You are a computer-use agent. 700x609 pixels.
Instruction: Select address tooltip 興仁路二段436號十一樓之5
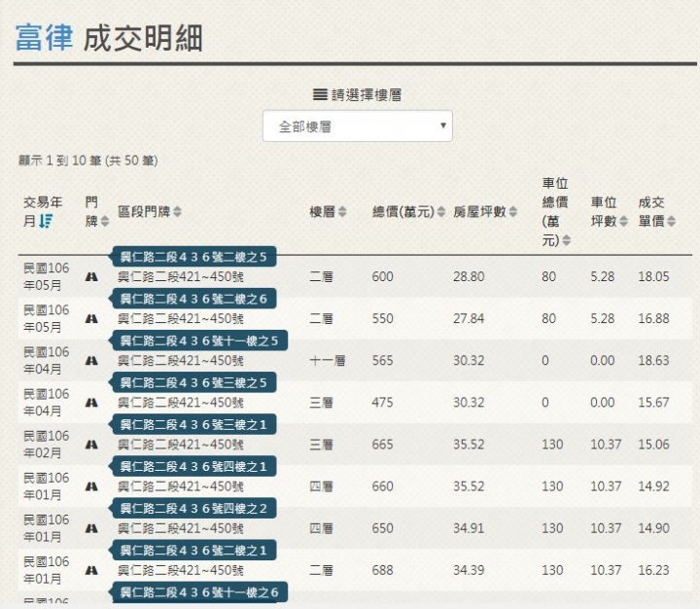pyautogui.click(x=198, y=340)
